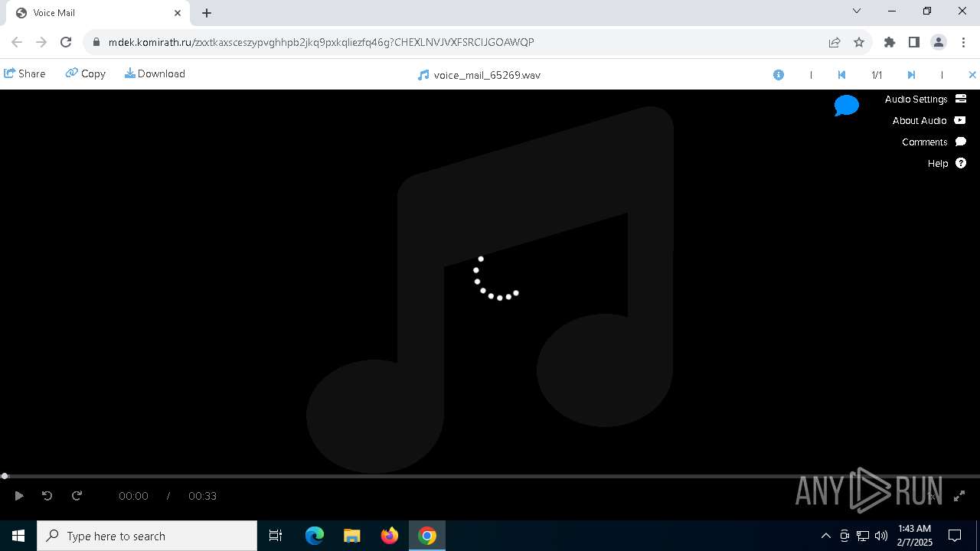Image resolution: width=980 pixels, height=551 pixels.
Task: Open Task View on the taskbar
Action: coord(276,536)
